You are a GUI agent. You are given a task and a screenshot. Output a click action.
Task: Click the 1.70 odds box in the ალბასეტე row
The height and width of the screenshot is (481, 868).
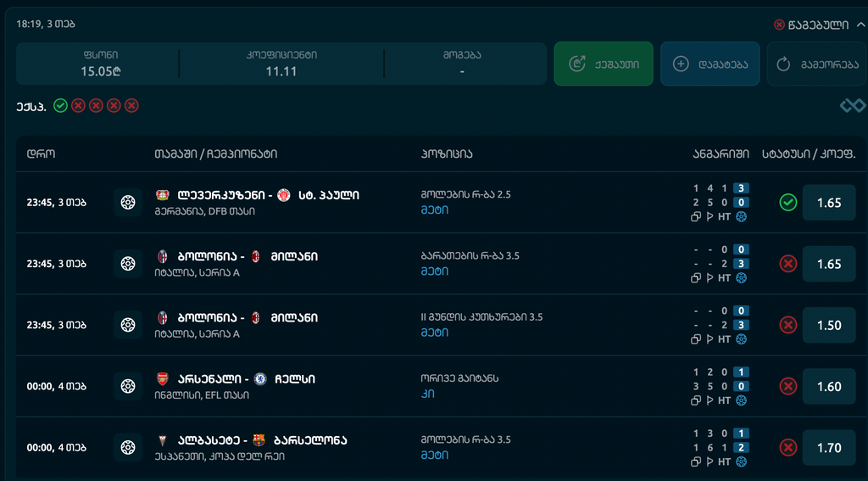pos(829,447)
